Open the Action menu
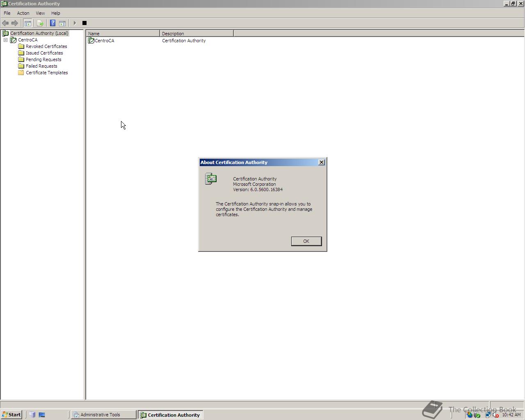The width and height of the screenshot is (525, 420). pos(23,13)
